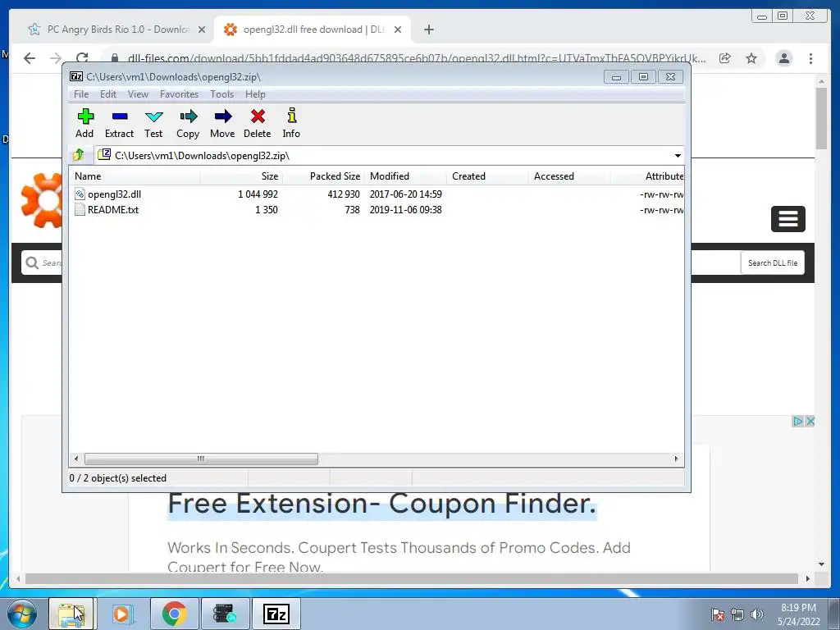
Task: Bookmark this page with star icon
Action: [751, 58]
